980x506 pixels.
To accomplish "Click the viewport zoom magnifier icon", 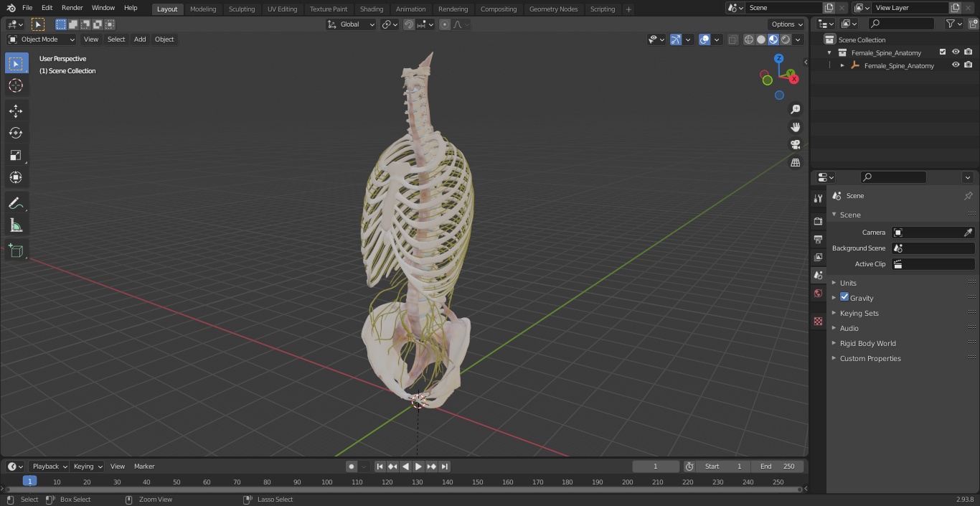I will click(x=795, y=109).
